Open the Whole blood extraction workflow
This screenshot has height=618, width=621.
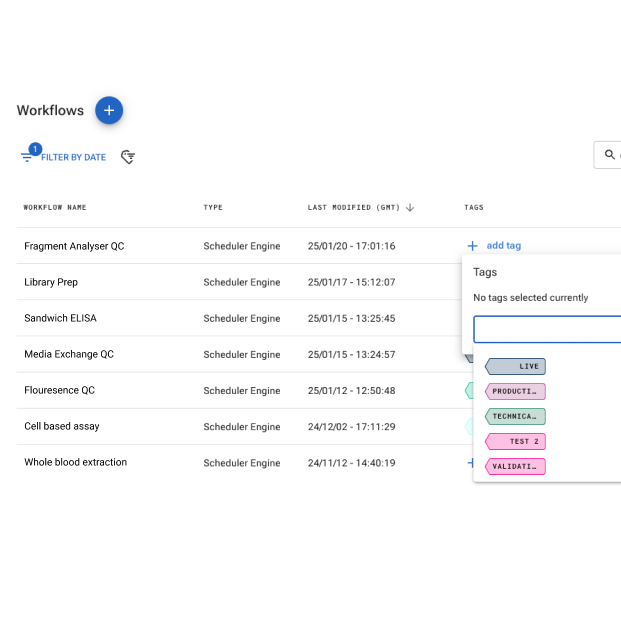(x=75, y=462)
